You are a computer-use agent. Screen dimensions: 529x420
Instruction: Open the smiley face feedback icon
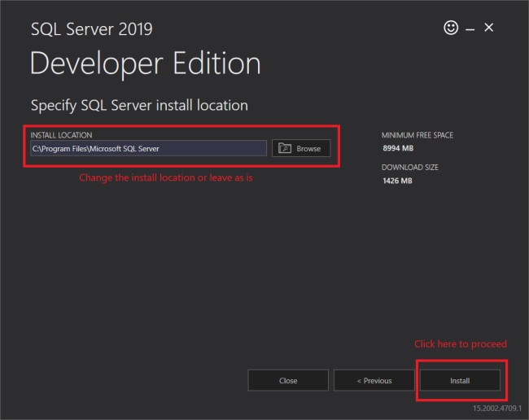pos(451,28)
